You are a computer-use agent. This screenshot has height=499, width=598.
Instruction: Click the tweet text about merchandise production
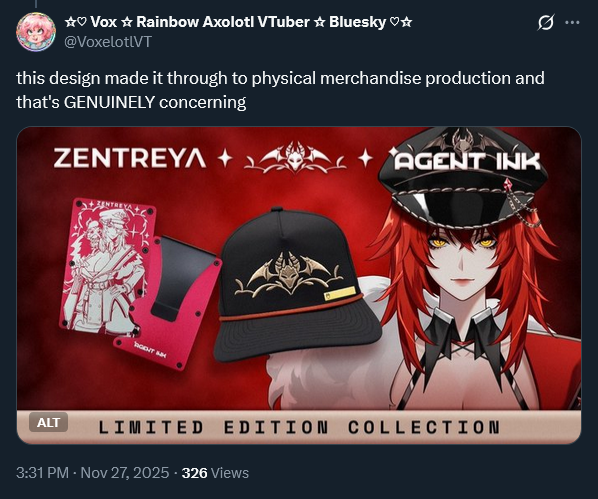click(x=280, y=90)
